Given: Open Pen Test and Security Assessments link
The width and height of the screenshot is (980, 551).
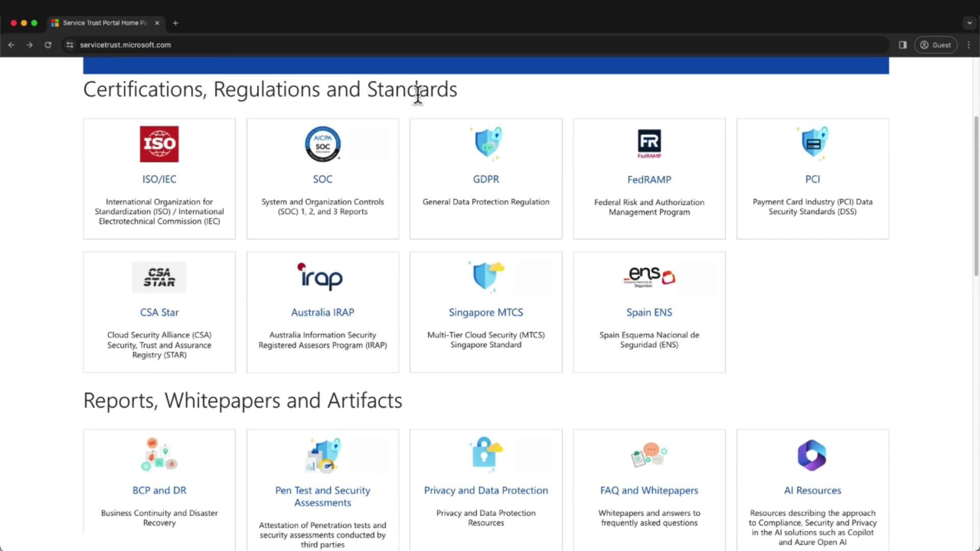Looking at the screenshot, I should [x=323, y=496].
